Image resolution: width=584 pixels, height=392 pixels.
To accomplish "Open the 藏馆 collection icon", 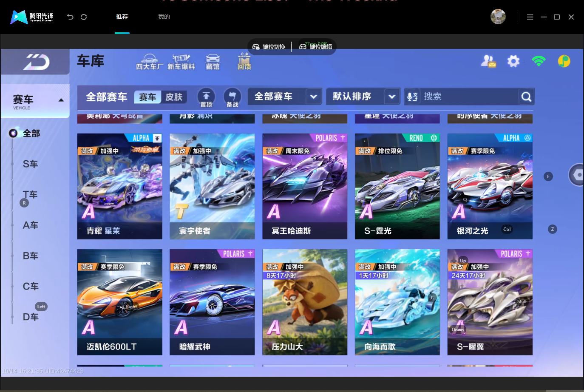I will tap(213, 62).
